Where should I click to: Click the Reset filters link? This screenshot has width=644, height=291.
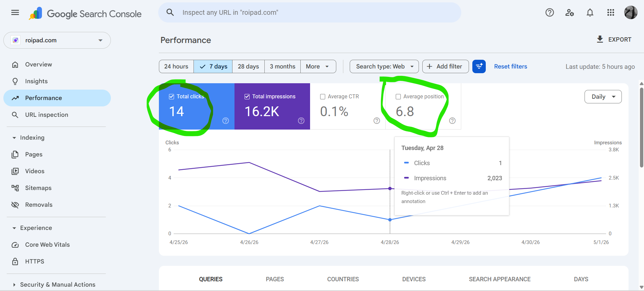(511, 66)
